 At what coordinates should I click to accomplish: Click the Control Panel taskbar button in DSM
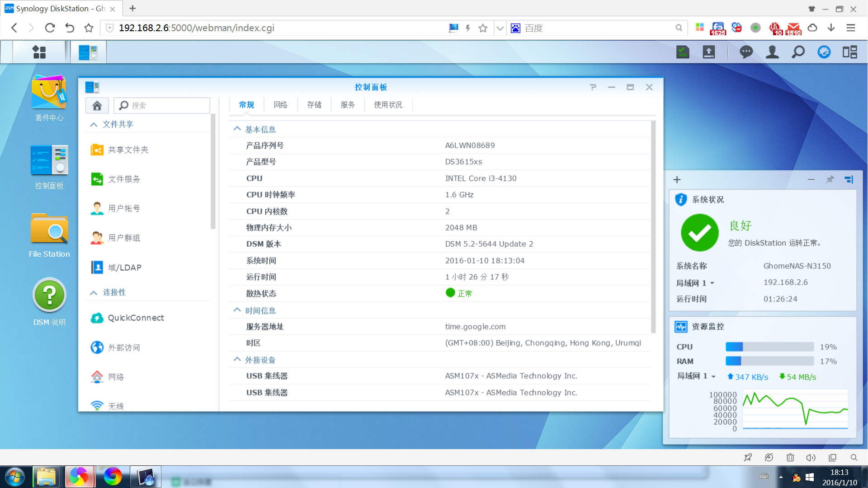[88, 52]
